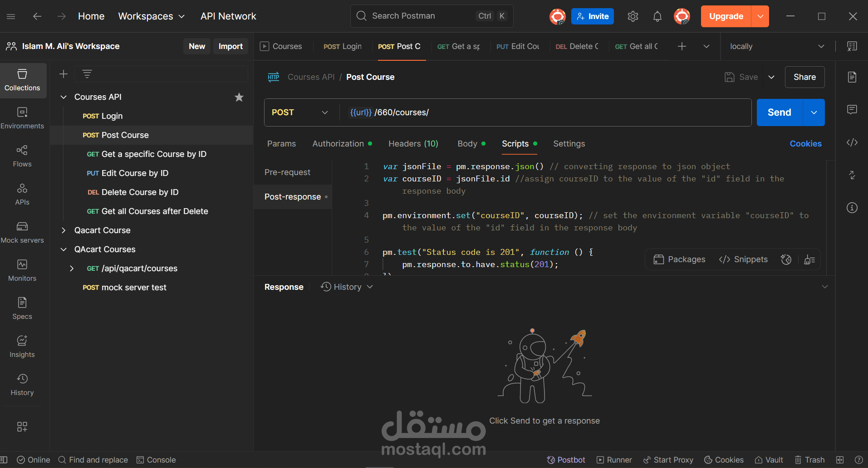Open Vault in the status bar
Viewport: 868px width, 468px height.
point(769,460)
